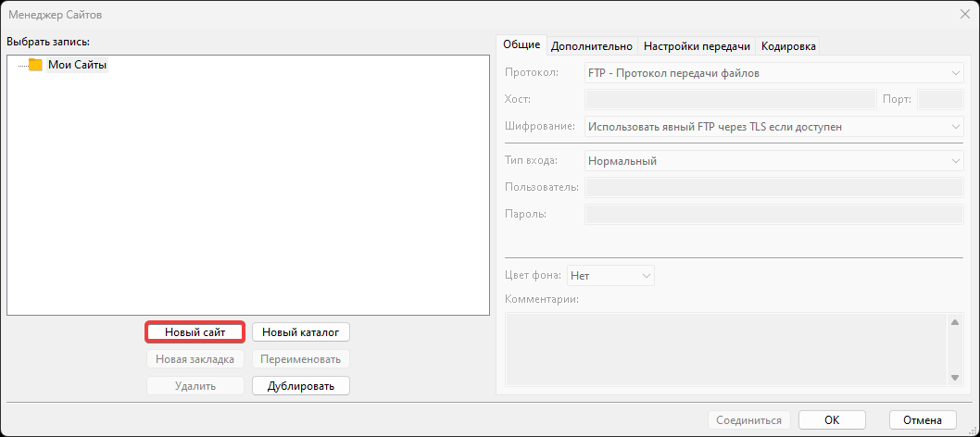The image size is (980, 437).
Task: Click the comments scrollbar down arrow
Action: click(x=954, y=377)
